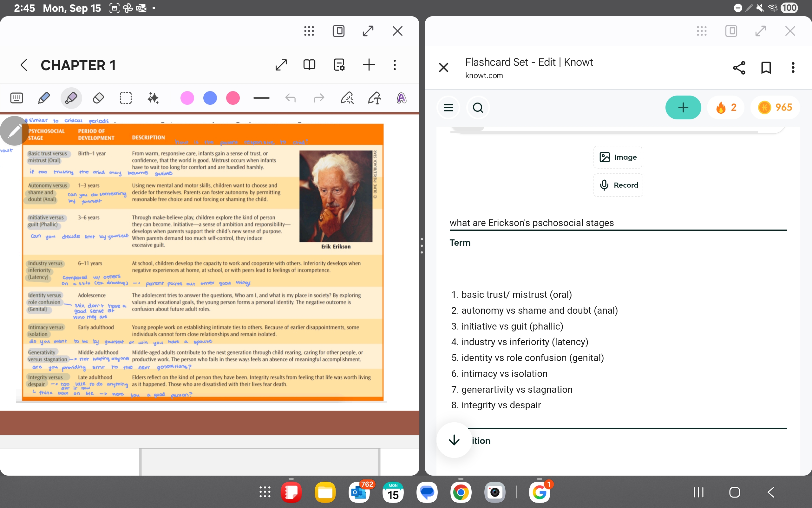
Task: Pick the blue color swatch
Action: point(210,98)
